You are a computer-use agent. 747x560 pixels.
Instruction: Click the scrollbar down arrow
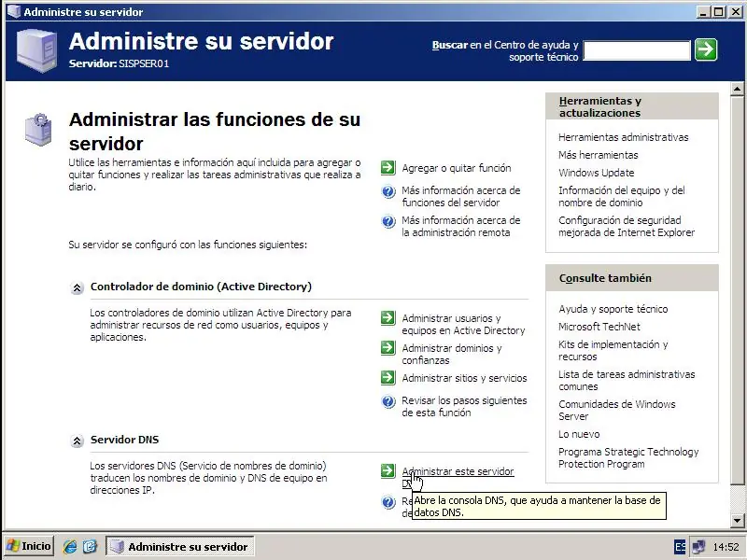point(737,520)
